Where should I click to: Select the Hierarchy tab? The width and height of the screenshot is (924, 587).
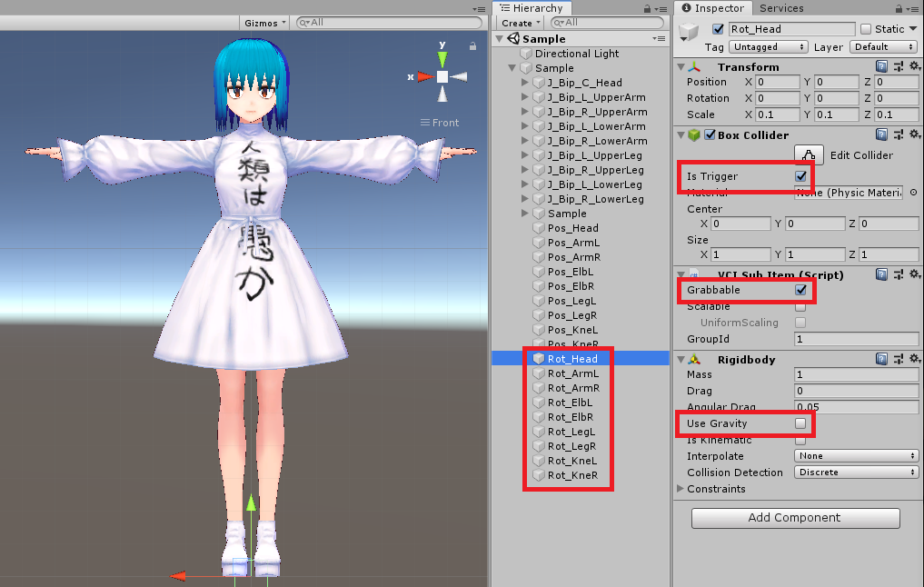(x=532, y=8)
